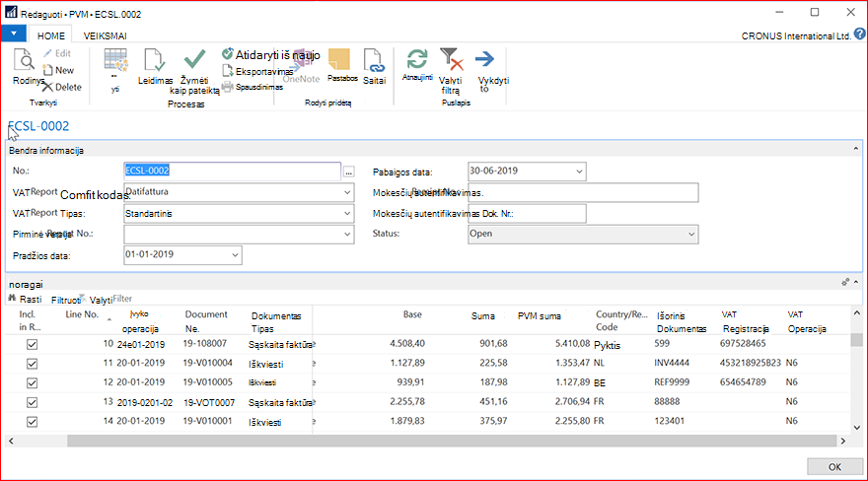868x481 pixels.
Task: Click the Delete action
Action: click(62, 87)
